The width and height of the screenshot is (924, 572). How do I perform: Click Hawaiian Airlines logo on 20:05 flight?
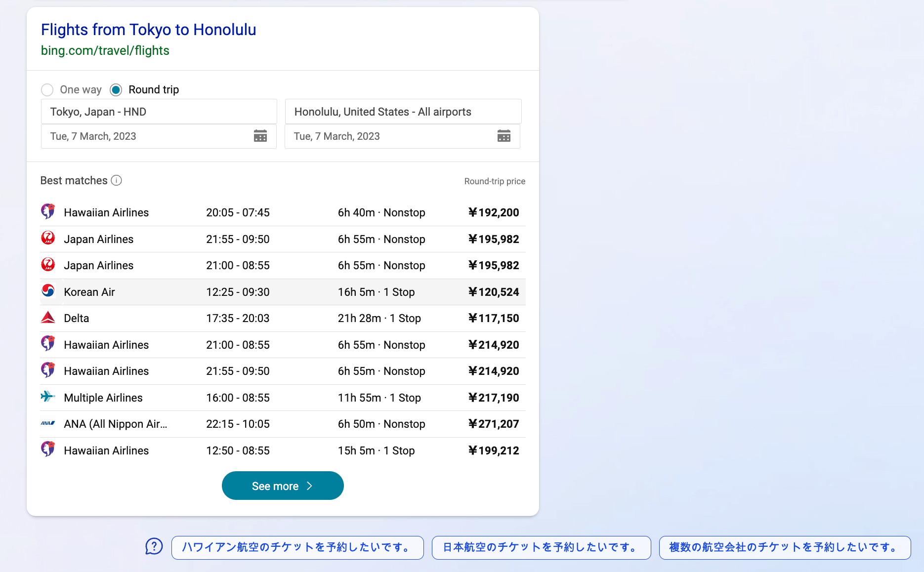coord(48,211)
